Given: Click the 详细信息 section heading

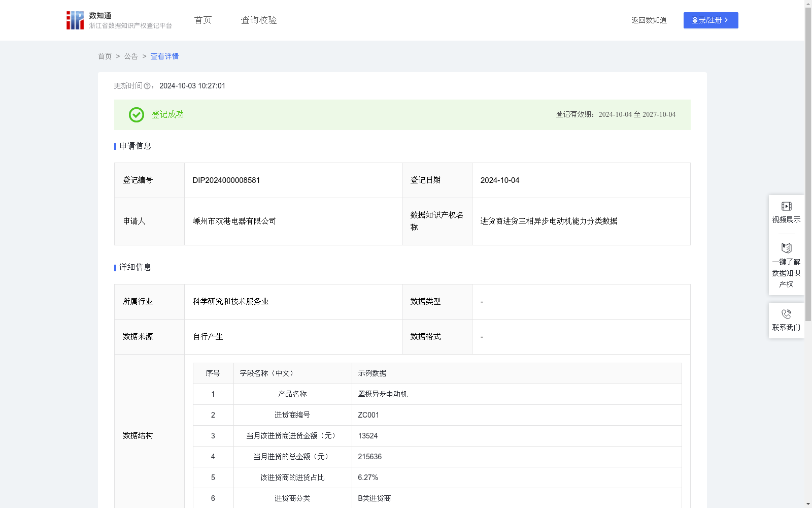Looking at the screenshot, I should [x=136, y=267].
